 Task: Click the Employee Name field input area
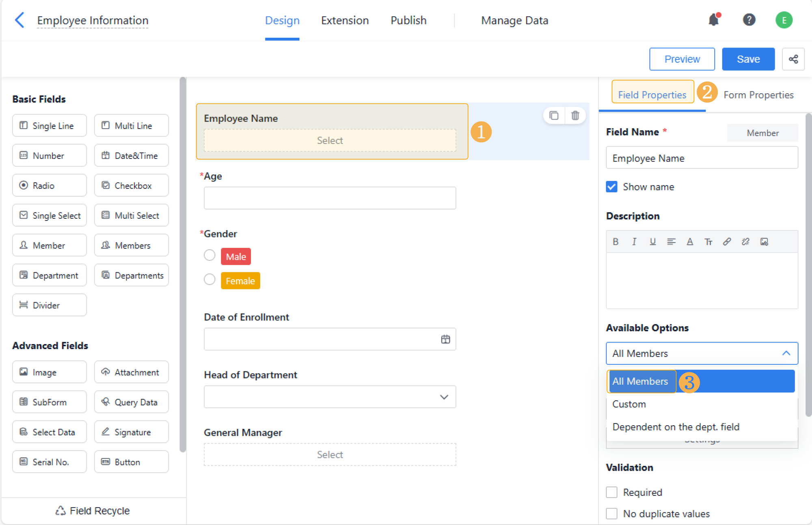330,140
